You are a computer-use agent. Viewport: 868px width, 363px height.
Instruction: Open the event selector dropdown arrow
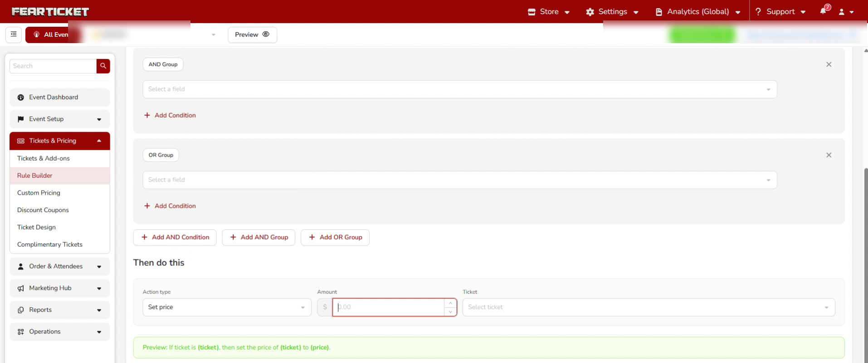click(x=214, y=35)
